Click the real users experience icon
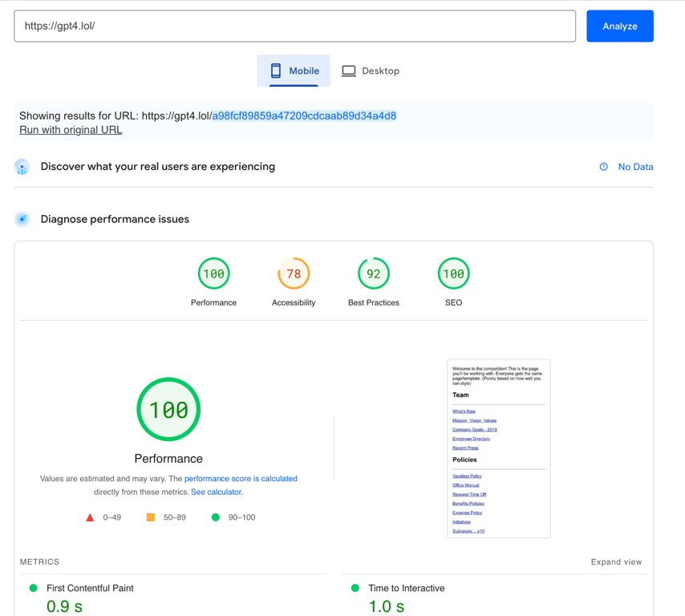The height and width of the screenshot is (616, 685). (22, 167)
